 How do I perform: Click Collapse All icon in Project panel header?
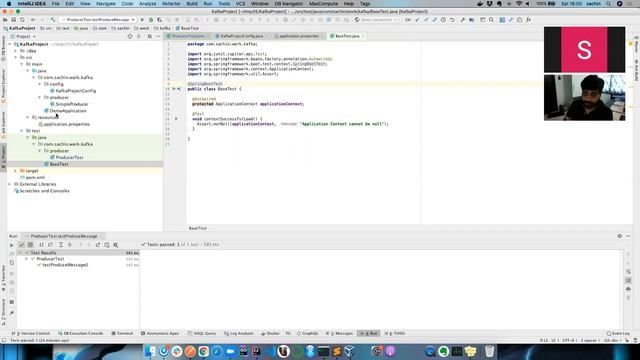139,36
